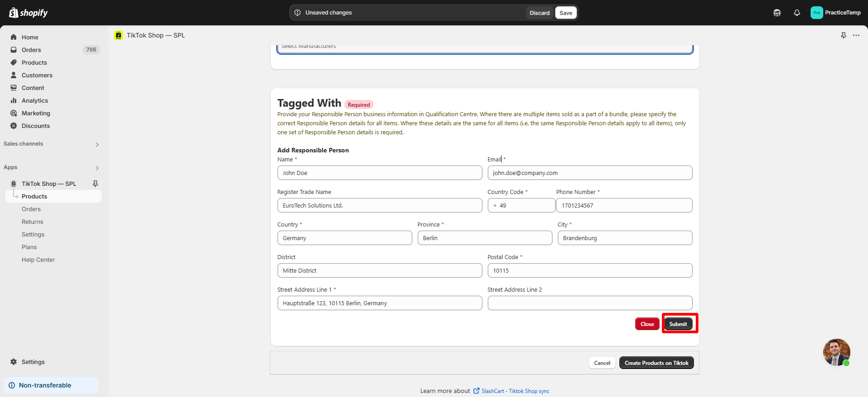Click the Shopify logo
This screenshot has height=397, width=868.
point(28,13)
